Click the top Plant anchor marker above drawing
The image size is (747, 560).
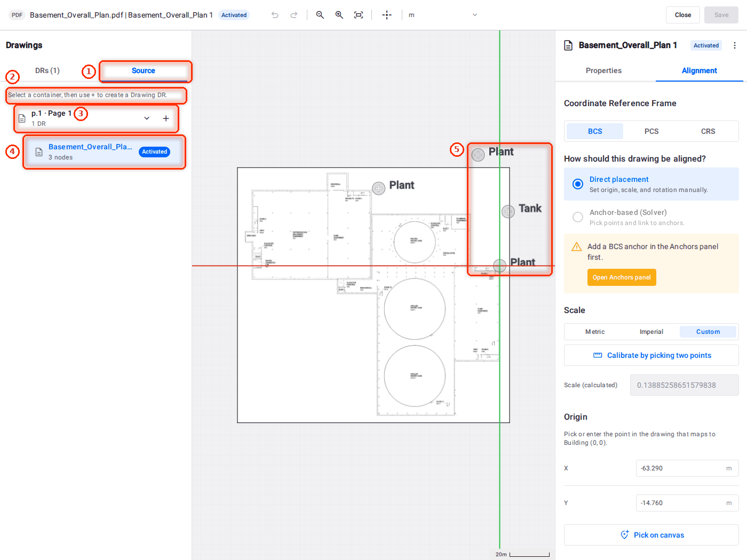point(478,155)
